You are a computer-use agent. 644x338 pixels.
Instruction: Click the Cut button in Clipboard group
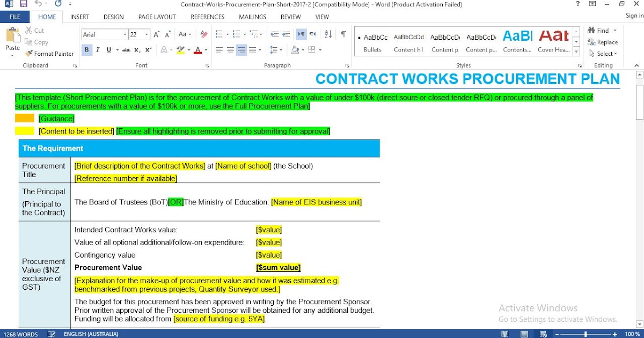coord(34,31)
